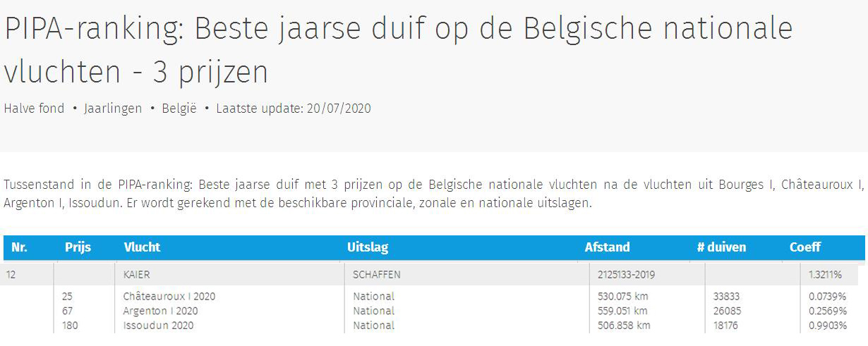The height and width of the screenshot is (346, 868).
Task: Click the Jaarlingen category label
Action: [113, 109]
